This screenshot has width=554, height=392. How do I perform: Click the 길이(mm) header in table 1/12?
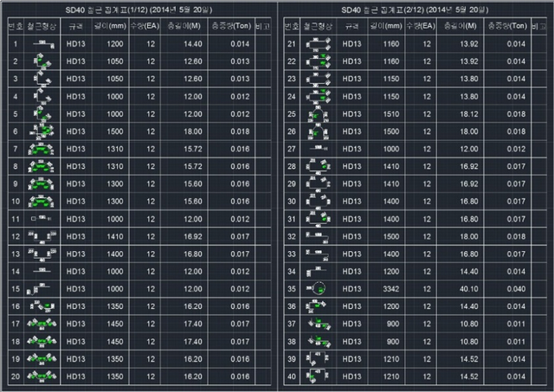(x=110, y=26)
